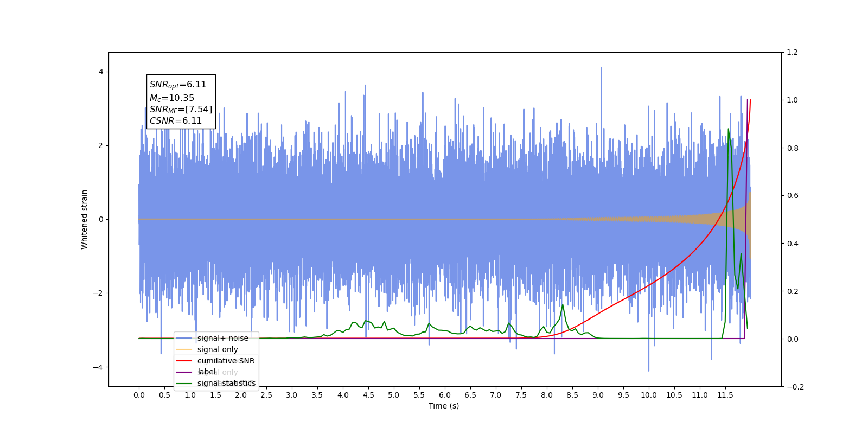This screenshot has width=868, height=434.
Task: Click the 1.2 tick on right axis
Action: pos(792,52)
